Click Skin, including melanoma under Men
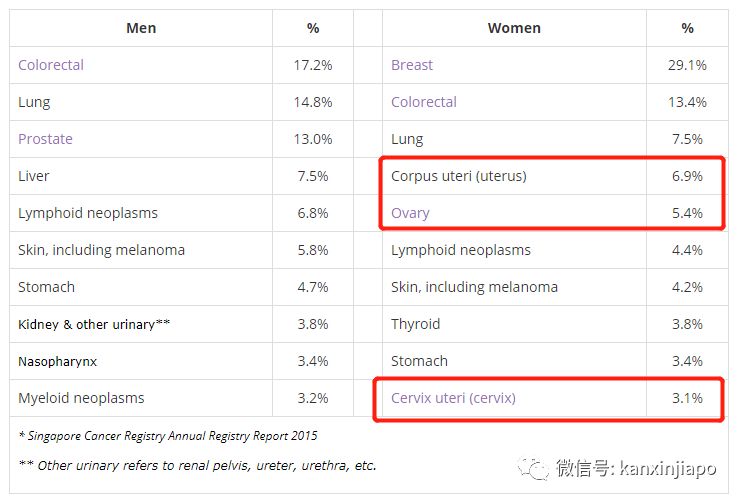 [101, 250]
